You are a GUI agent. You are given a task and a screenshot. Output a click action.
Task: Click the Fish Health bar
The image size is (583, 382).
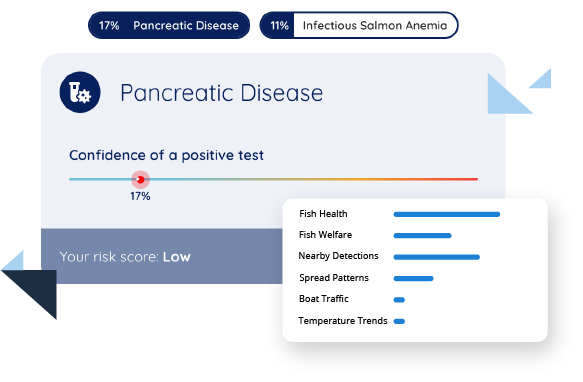tap(447, 214)
